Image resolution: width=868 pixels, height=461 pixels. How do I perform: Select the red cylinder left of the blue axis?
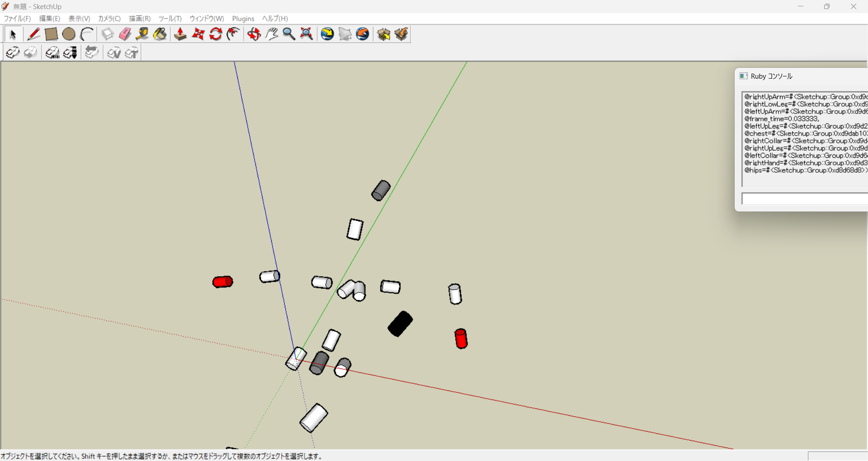tap(222, 282)
